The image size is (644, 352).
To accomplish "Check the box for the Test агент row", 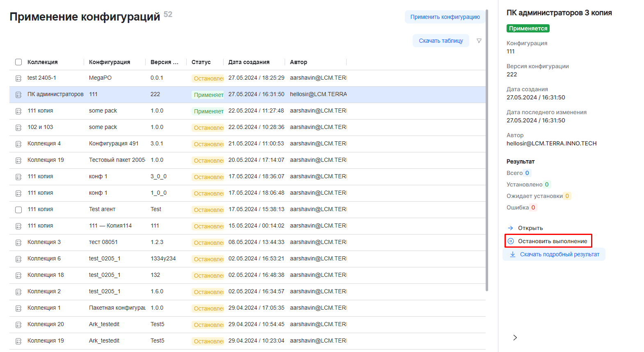I will (x=18, y=209).
